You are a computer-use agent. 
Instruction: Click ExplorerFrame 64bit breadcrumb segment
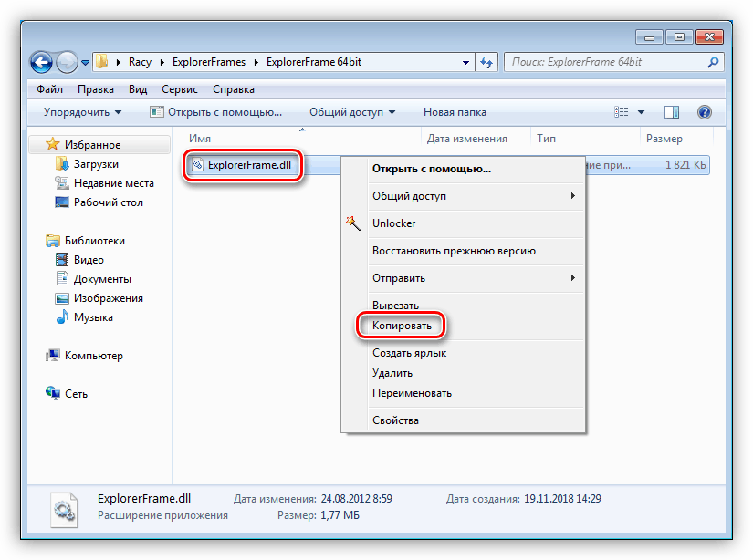tap(314, 62)
